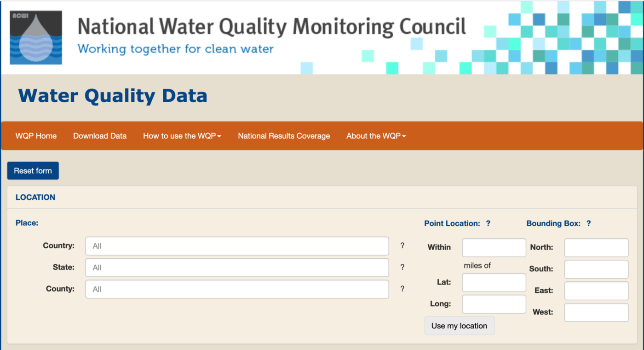
Task: Open help for the Country field
Action: point(402,245)
